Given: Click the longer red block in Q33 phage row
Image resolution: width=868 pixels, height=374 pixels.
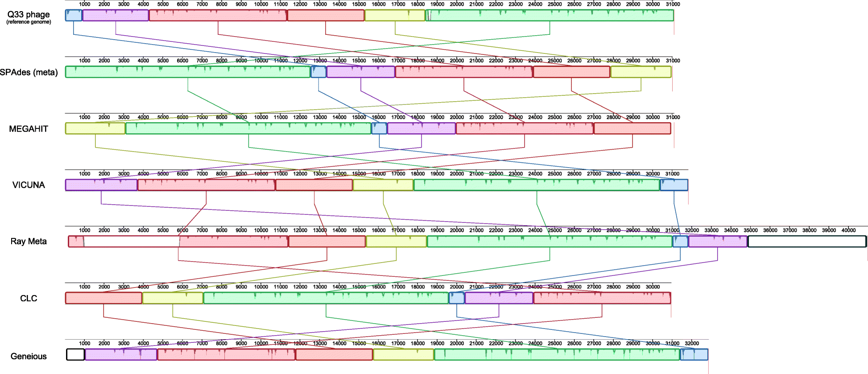Looking at the screenshot, I should 218,15.
